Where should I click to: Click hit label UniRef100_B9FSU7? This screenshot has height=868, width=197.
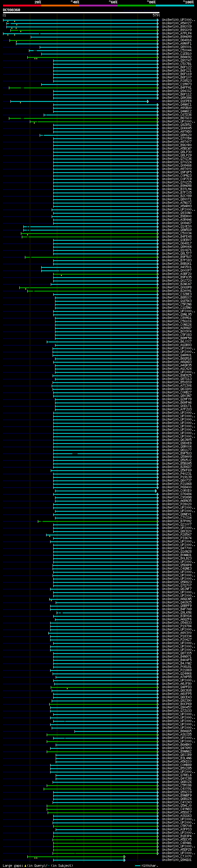click(176, 257)
